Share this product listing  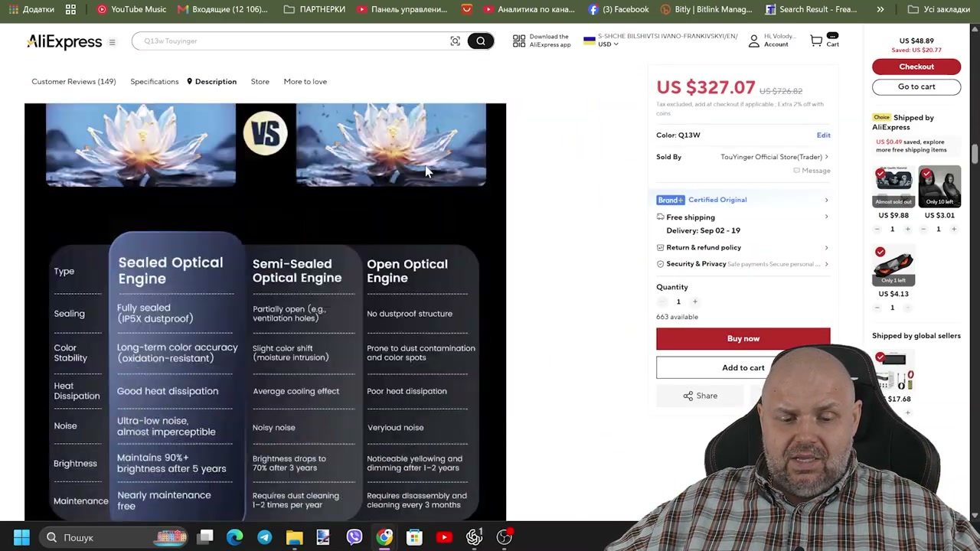point(700,396)
